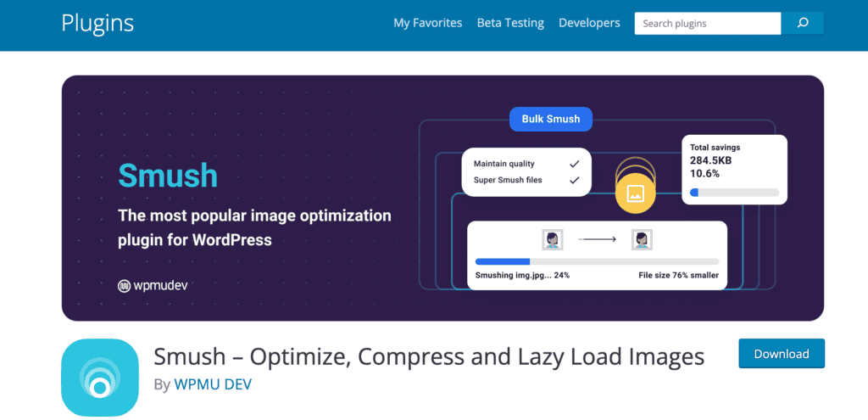This screenshot has height=420, width=868.
Task: Toggle the Maintain quality checkmark
Action: [x=574, y=163]
